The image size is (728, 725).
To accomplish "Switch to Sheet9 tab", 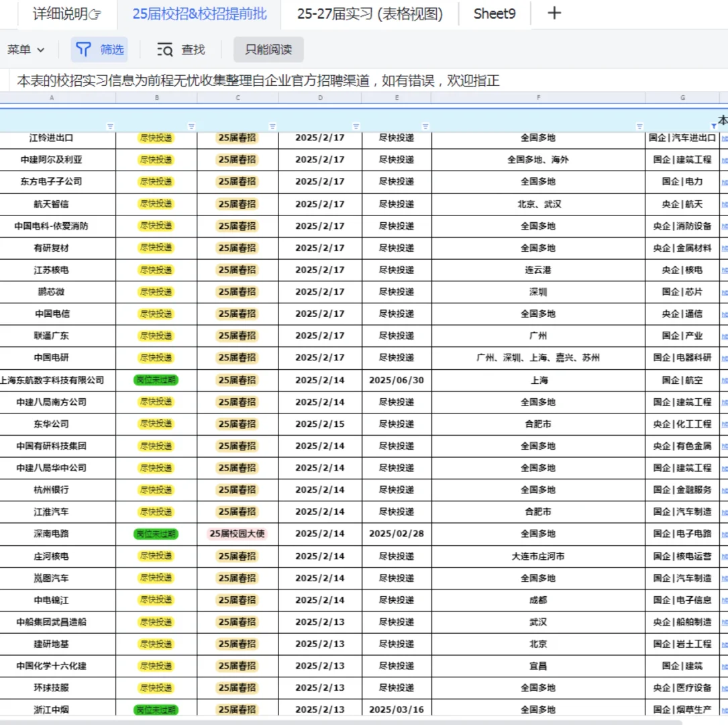I will pyautogui.click(x=495, y=14).
